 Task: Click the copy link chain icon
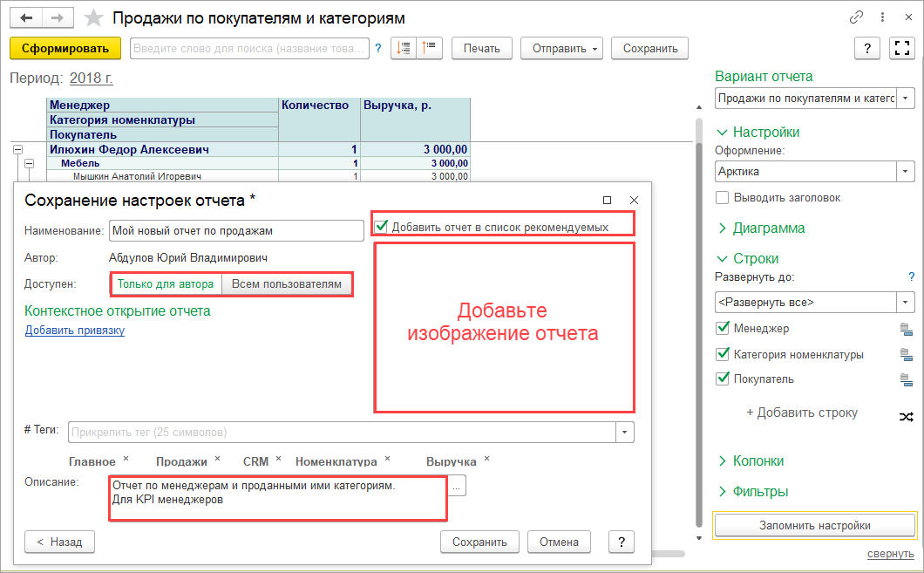[x=856, y=17]
